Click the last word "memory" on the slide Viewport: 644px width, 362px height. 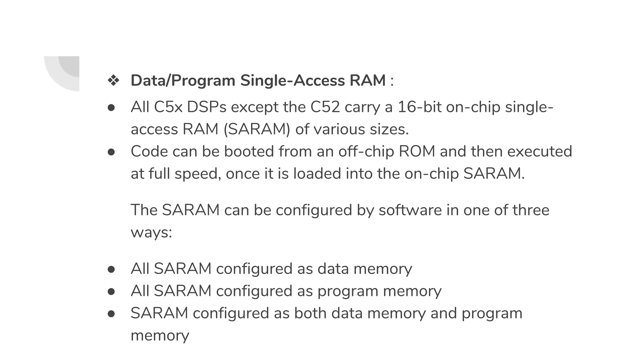pos(160,336)
